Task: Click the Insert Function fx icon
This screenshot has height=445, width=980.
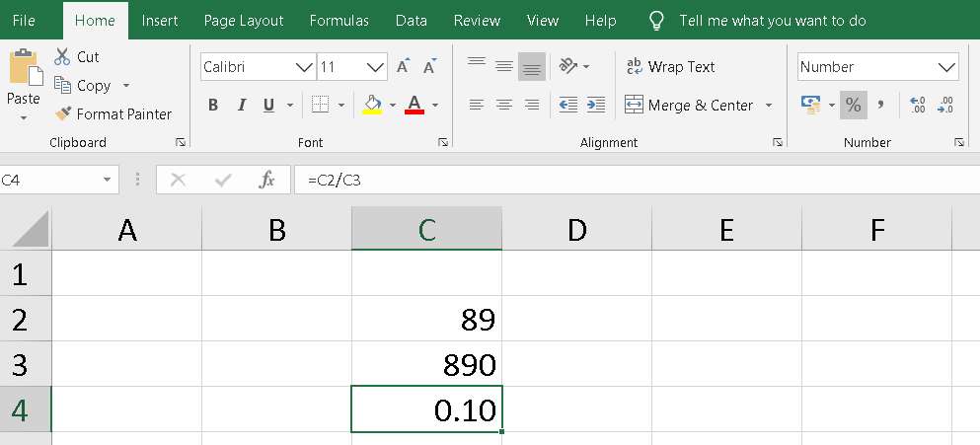Action: [x=266, y=180]
